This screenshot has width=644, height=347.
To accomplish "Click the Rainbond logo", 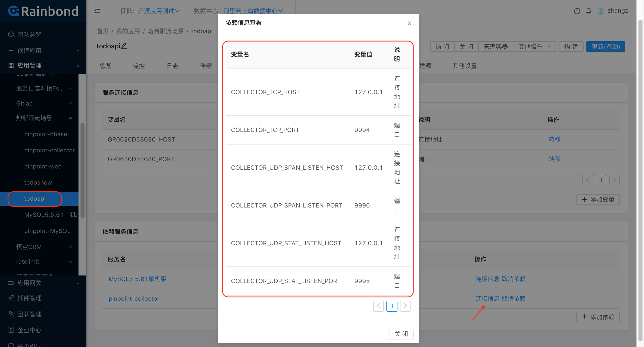I will coord(43,11).
